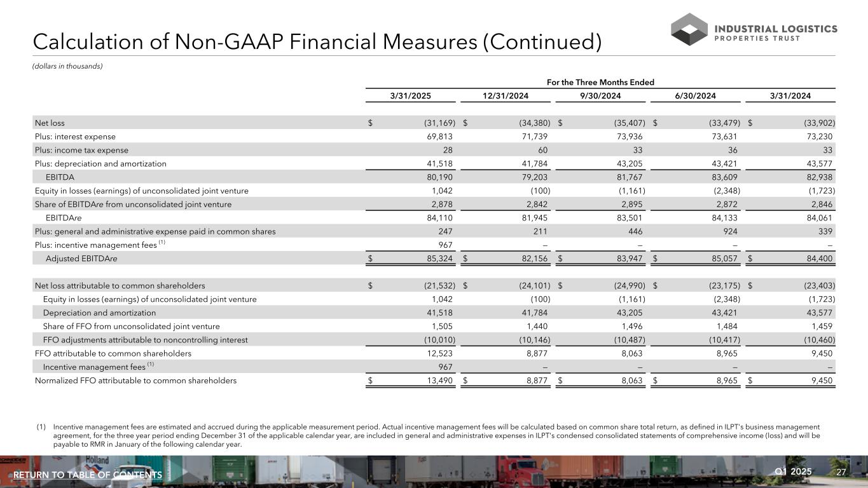Select the 3/31/2024 column header
868x488 pixels.
790,96
